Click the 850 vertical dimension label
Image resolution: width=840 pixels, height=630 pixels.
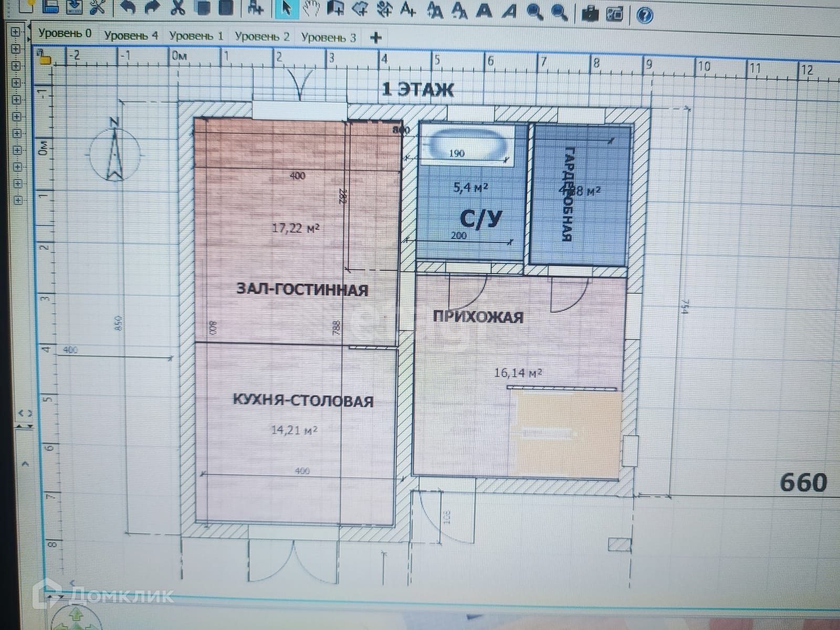click(119, 322)
